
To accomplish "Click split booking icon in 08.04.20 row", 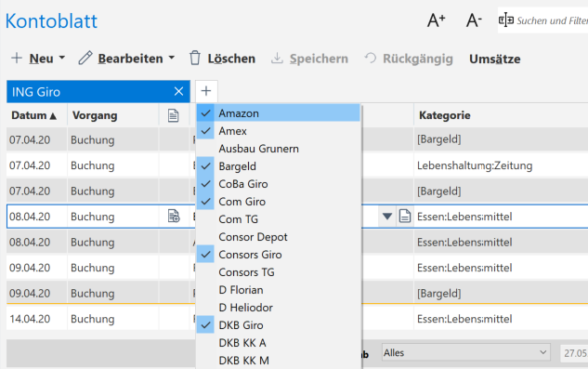I will (174, 217).
